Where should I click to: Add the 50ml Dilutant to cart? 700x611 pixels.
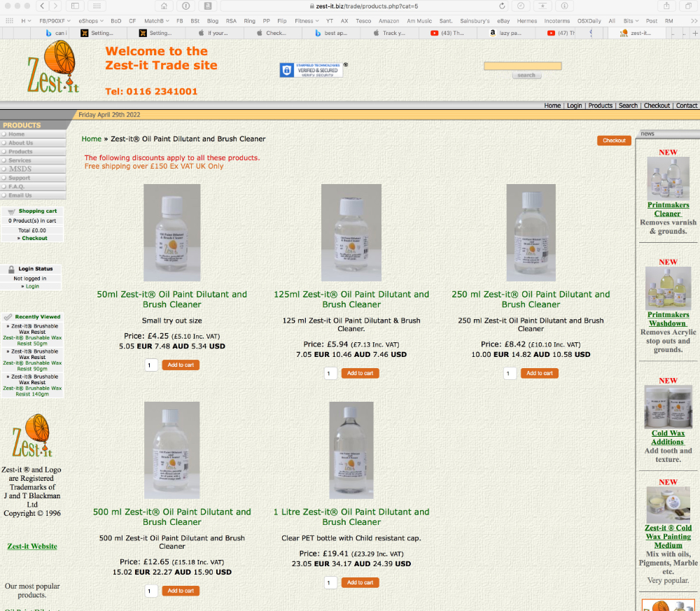pos(181,365)
